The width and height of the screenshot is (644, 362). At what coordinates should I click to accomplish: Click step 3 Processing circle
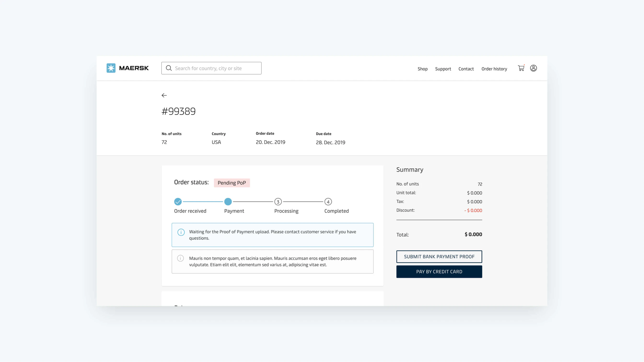tap(278, 202)
